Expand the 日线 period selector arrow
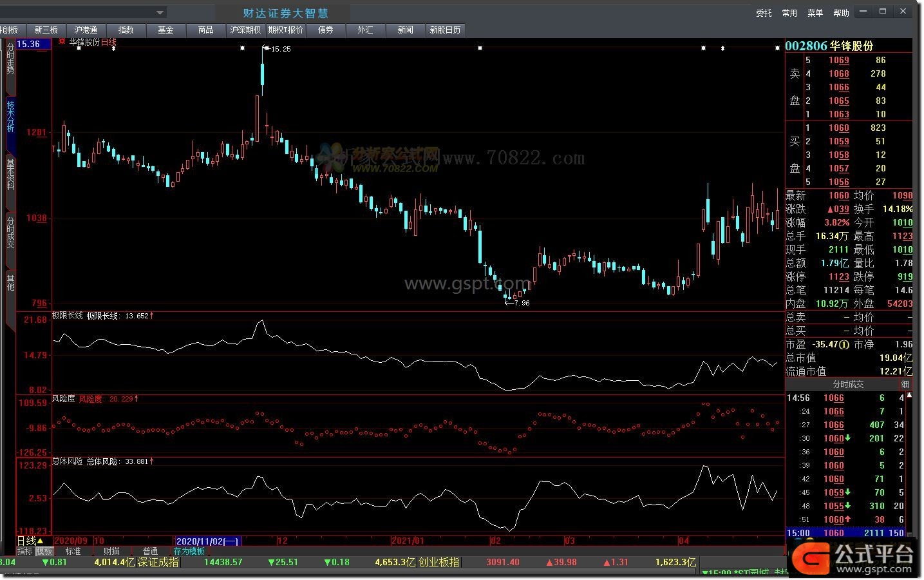Image resolution: width=924 pixels, height=580 pixels. [41, 541]
